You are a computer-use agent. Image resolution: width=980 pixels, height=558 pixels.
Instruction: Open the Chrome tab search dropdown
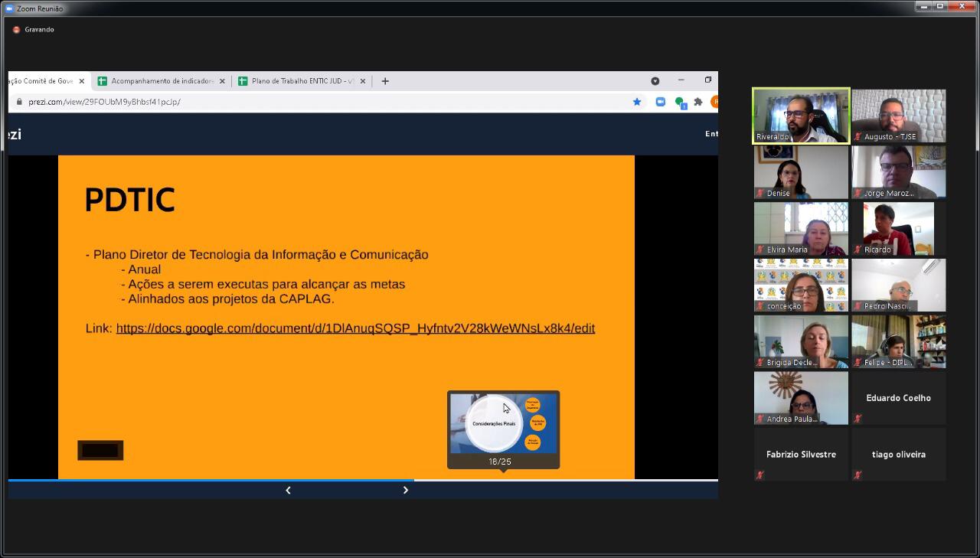point(655,81)
